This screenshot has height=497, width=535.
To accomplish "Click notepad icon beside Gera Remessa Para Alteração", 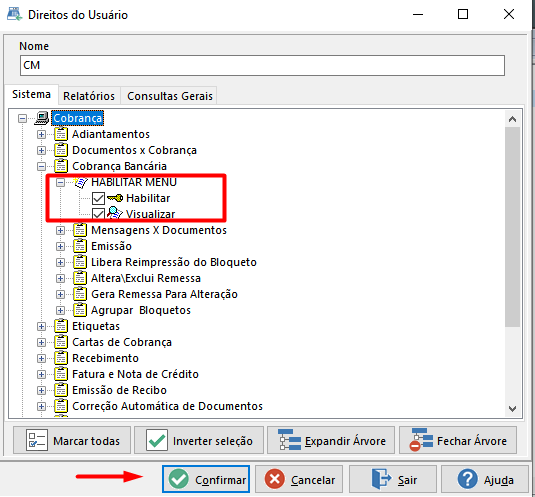I will 80,294.
